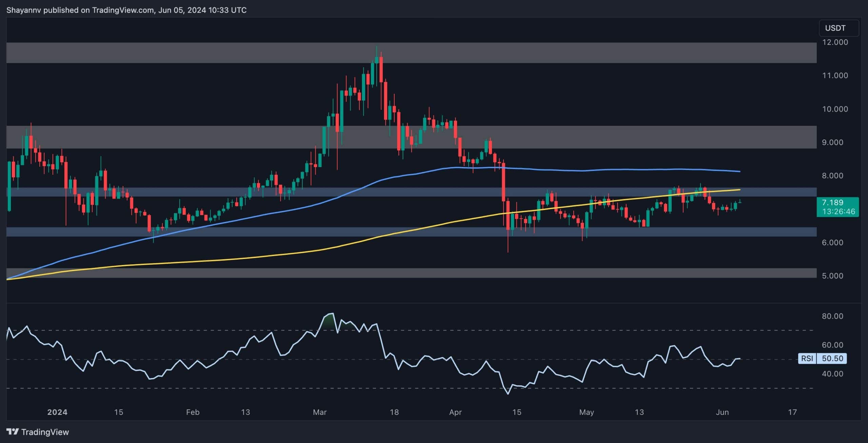Click the 60.00 RSI axis label
The height and width of the screenshot is (443, 868).
[x=832, y=345]
